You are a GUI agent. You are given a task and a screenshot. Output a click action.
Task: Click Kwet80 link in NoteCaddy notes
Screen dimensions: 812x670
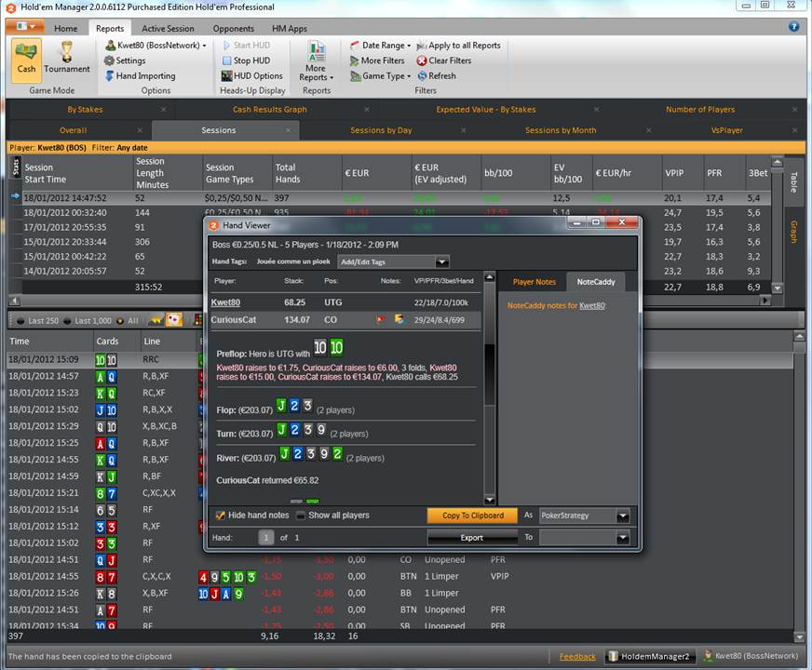(592, 306)
